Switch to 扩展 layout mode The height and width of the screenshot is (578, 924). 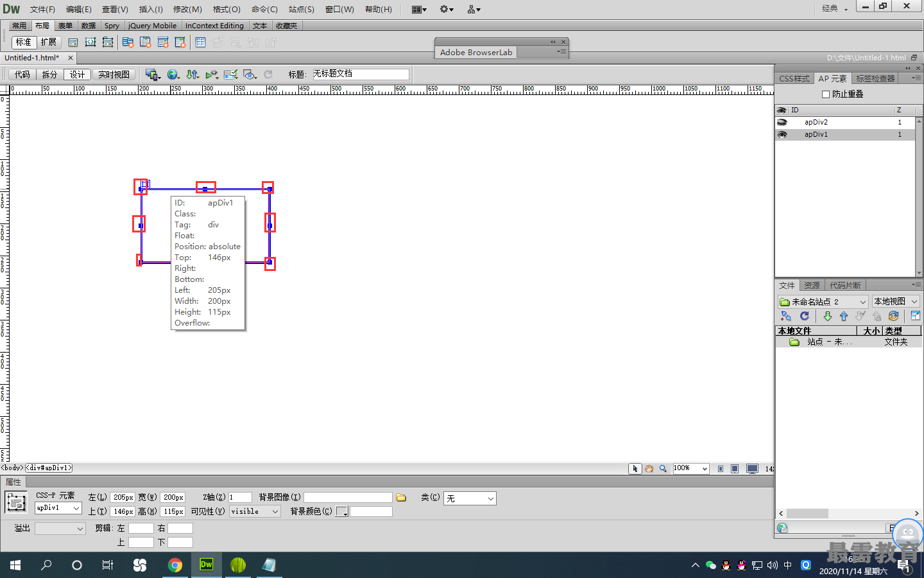(48, 42)
